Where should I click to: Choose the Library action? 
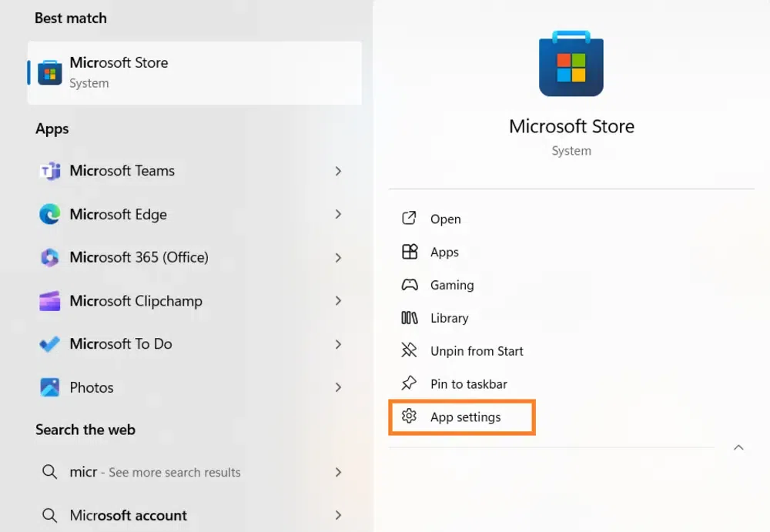pos(449,318)
